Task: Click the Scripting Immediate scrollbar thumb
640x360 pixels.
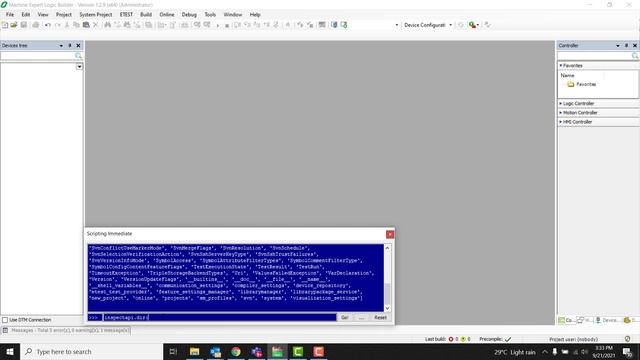Action: [x=387, y=293]
